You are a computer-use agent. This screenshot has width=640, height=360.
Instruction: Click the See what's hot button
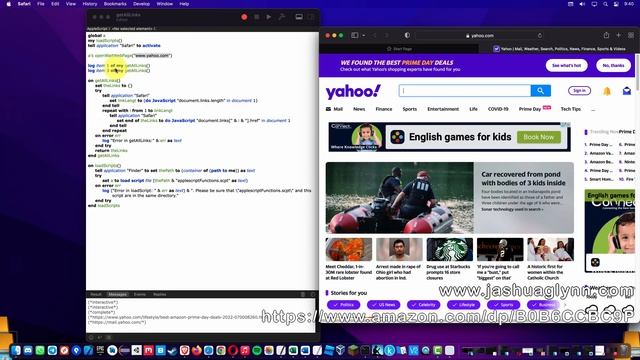567,65
